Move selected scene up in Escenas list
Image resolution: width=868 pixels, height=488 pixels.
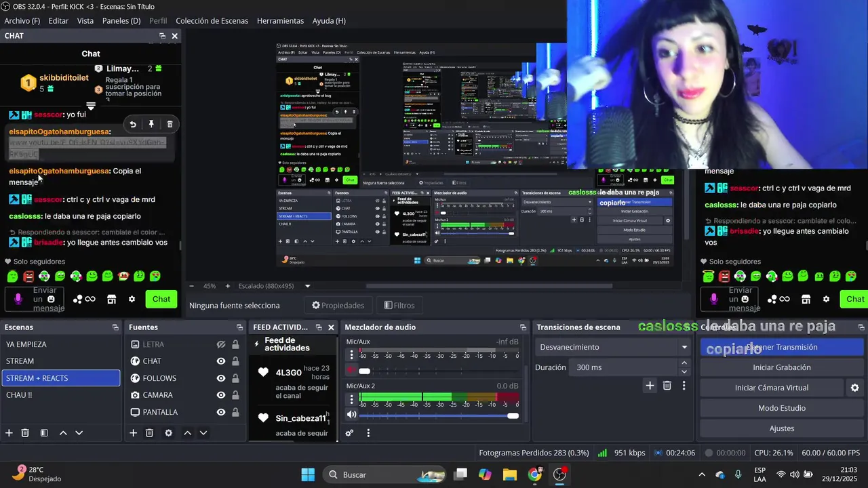point(63,433)
